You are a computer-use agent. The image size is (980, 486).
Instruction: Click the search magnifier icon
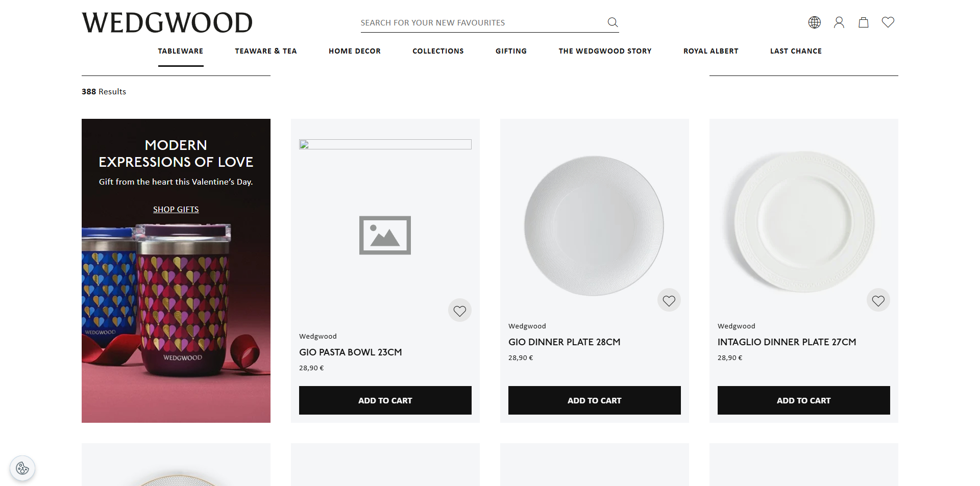[612, 22]
